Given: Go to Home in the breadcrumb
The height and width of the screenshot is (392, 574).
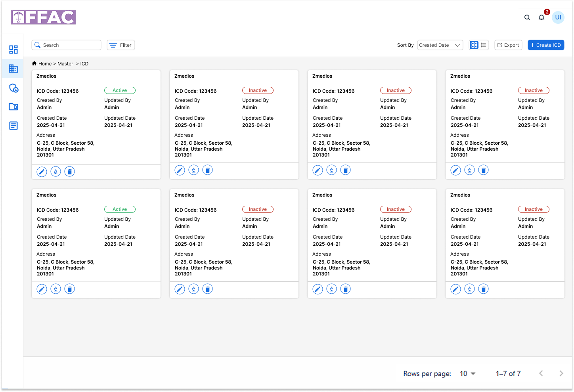Looking at the screenshot, I should pos(45,64).
